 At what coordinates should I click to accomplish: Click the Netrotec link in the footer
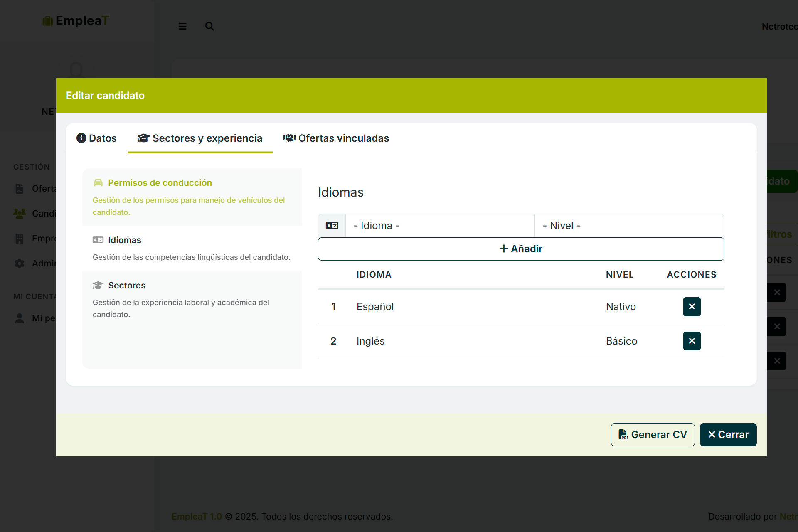(x=788, y=517)
